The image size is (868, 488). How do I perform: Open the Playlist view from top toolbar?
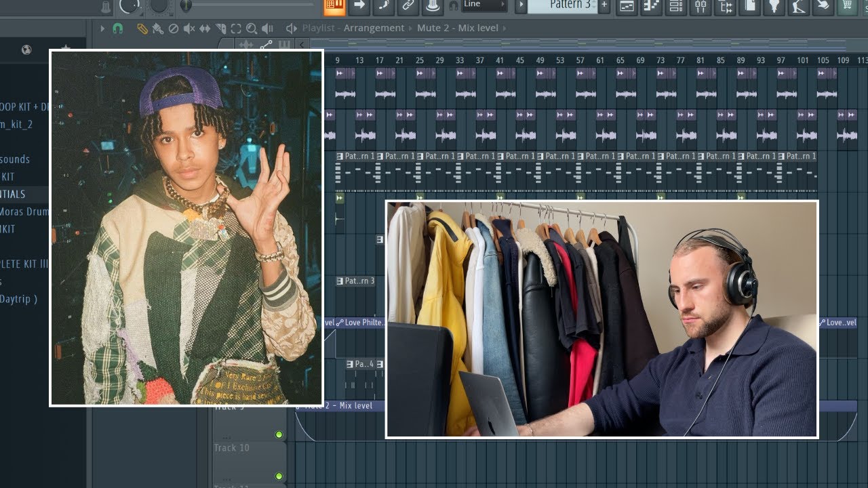click(627, 6)
